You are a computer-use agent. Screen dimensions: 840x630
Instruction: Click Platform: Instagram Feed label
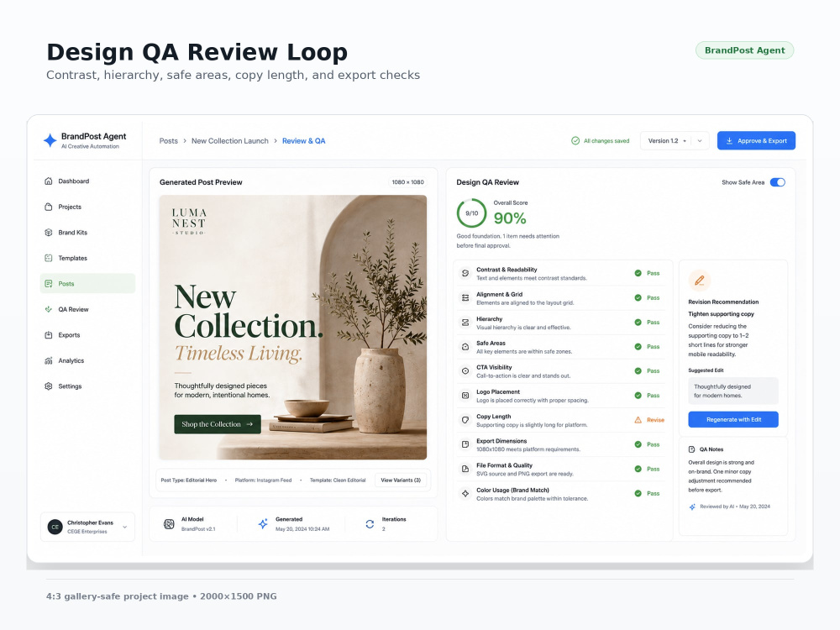coord(263,480)
